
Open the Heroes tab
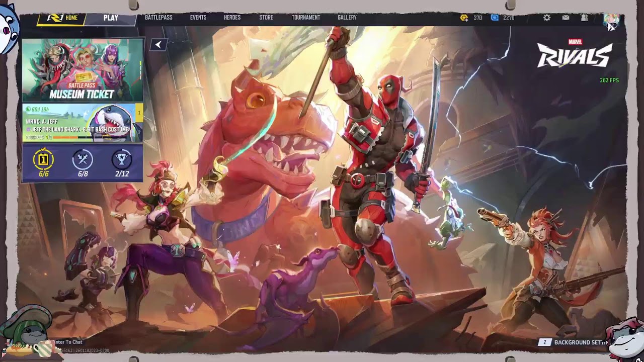[x=232, y=18]
